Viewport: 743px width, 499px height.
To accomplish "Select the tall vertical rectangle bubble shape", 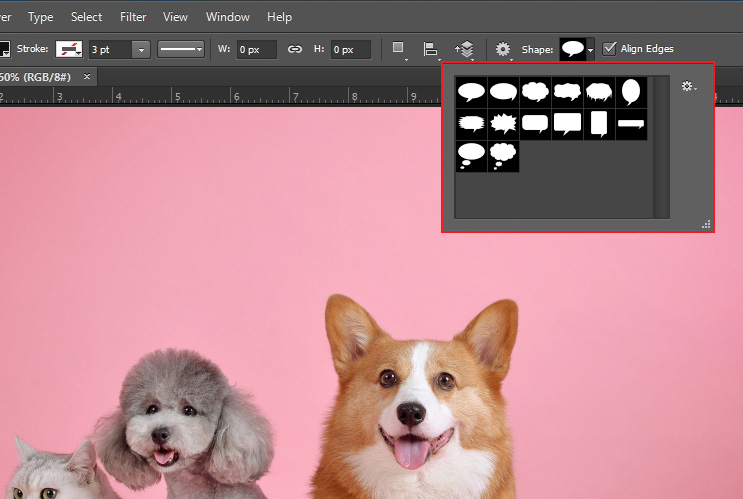I will (x=599, y=124).
